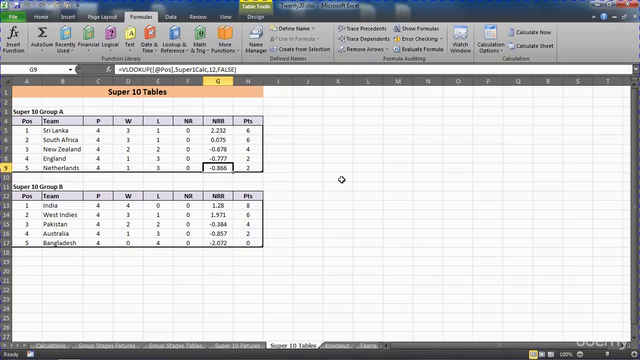Click the 100% zoom level

566,354
